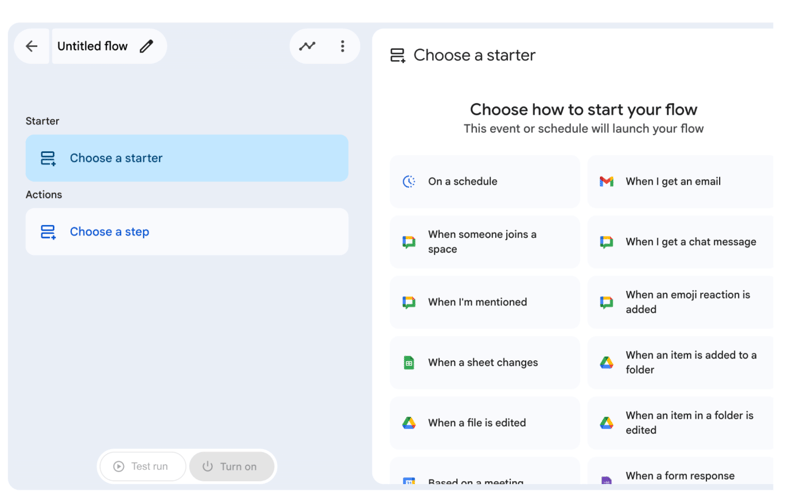This screenshot has width=800, height=503.
Task: Choose When I get a chat message
Action: point(681,242)
